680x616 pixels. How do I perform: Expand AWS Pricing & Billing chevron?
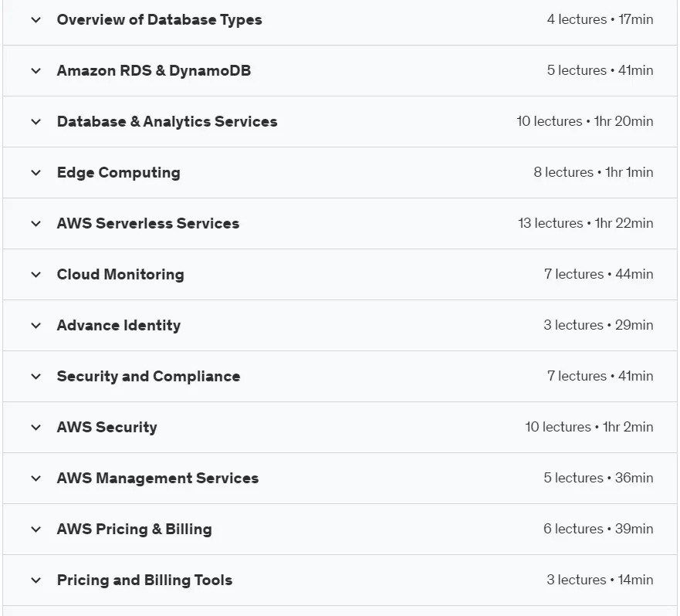tap(36, 530)
